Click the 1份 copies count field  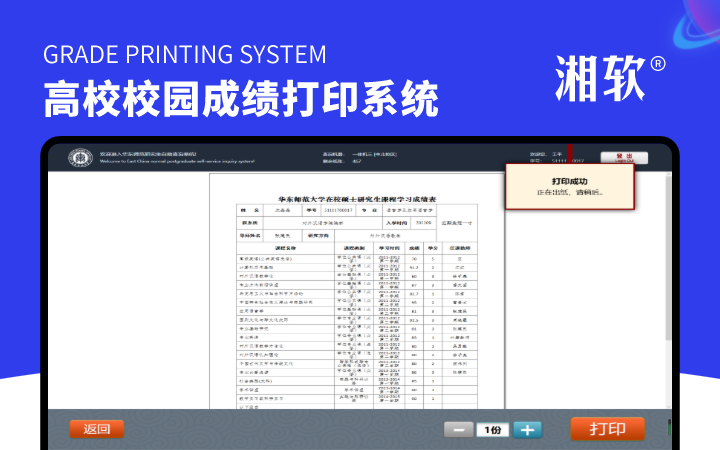[492, 429]
